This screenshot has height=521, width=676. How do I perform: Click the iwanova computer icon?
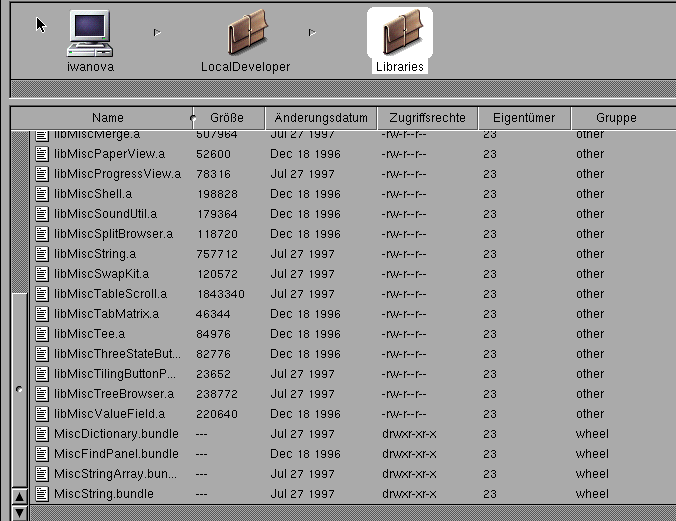click(x=90, y=34)
